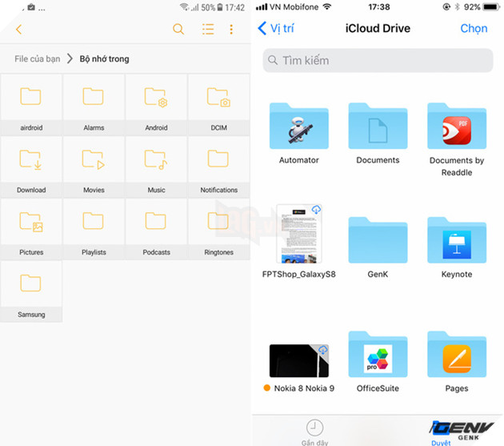Screen dimensions: 504x446
Task: Open the DCIM camera folder
Action: point(218,105)
